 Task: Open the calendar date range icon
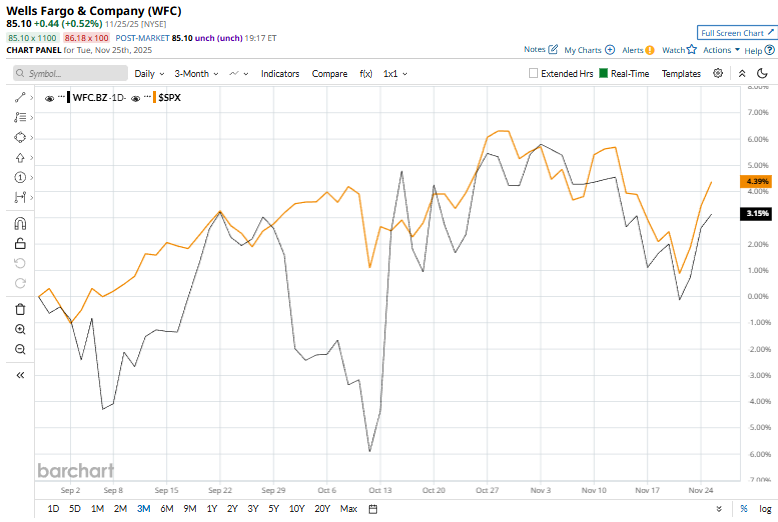coord(373,509)
